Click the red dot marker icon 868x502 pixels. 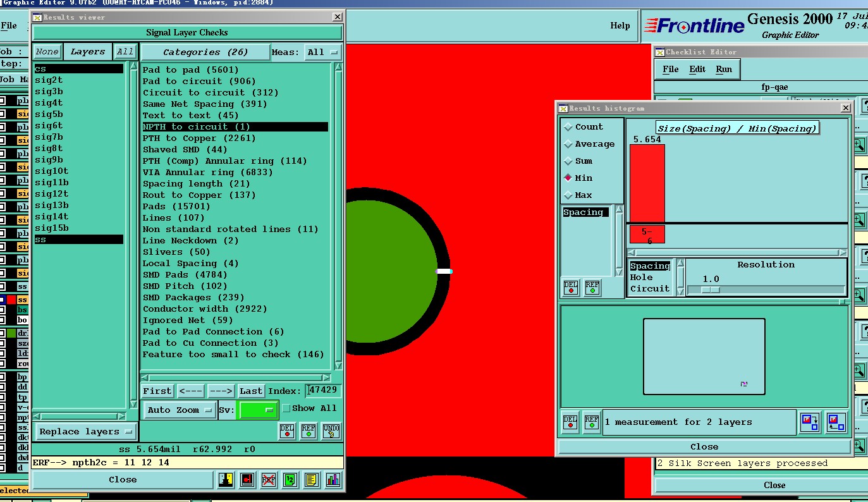pyautogui.click(x=247, y=480)
